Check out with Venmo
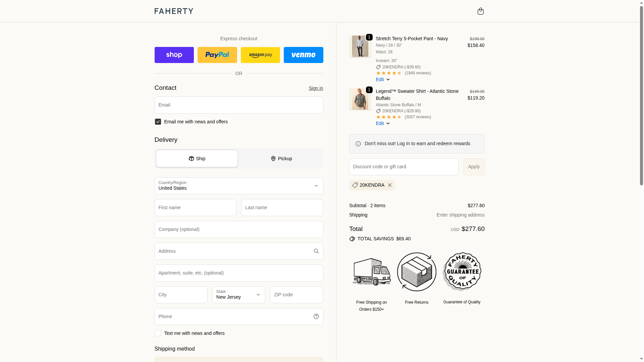Viewport: 644px width, 362px height. [x=303, y=55]
